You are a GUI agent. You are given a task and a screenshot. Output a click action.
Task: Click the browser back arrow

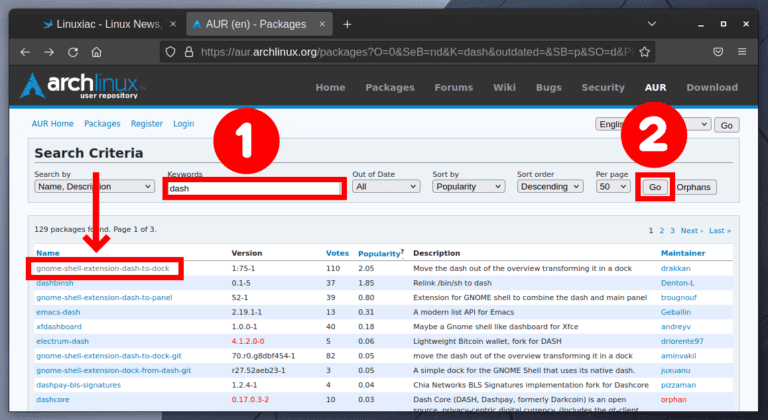pyautogui.click(x=24, y=52)
